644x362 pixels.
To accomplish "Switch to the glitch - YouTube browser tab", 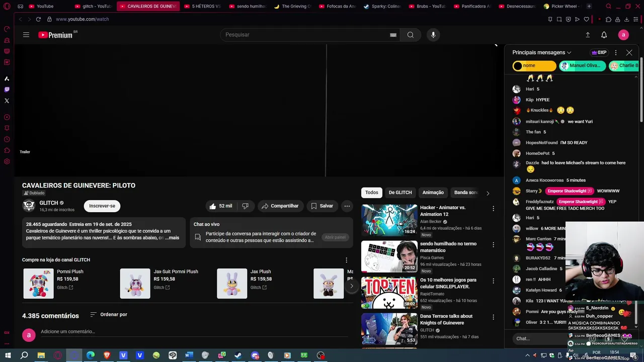I will click(94, 6).
